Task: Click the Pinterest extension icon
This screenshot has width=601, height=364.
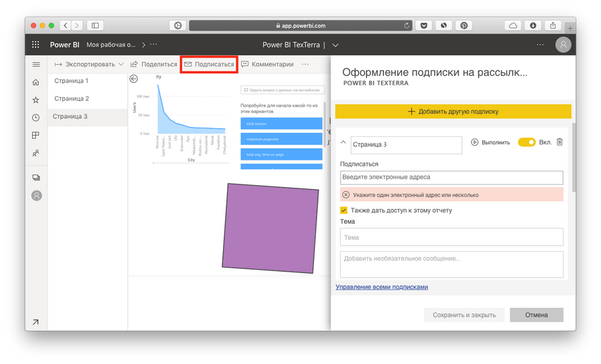Action: pos(464,25)
